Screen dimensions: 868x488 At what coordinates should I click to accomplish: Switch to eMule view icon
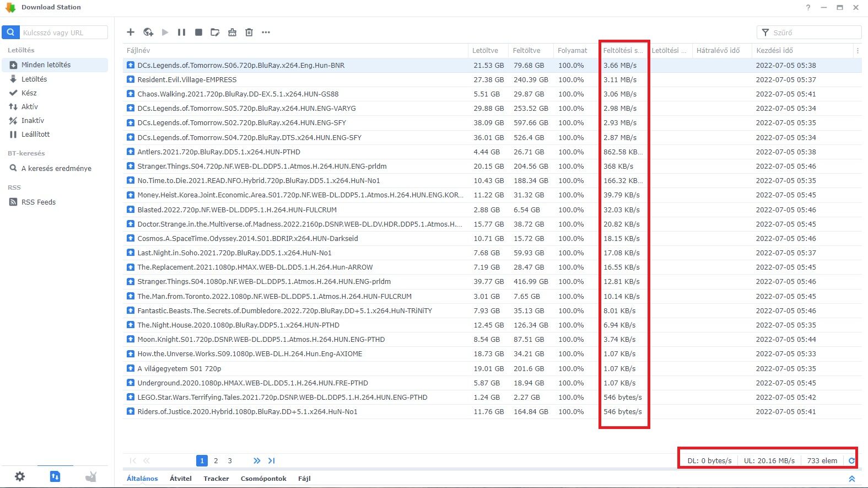(91, 476)
